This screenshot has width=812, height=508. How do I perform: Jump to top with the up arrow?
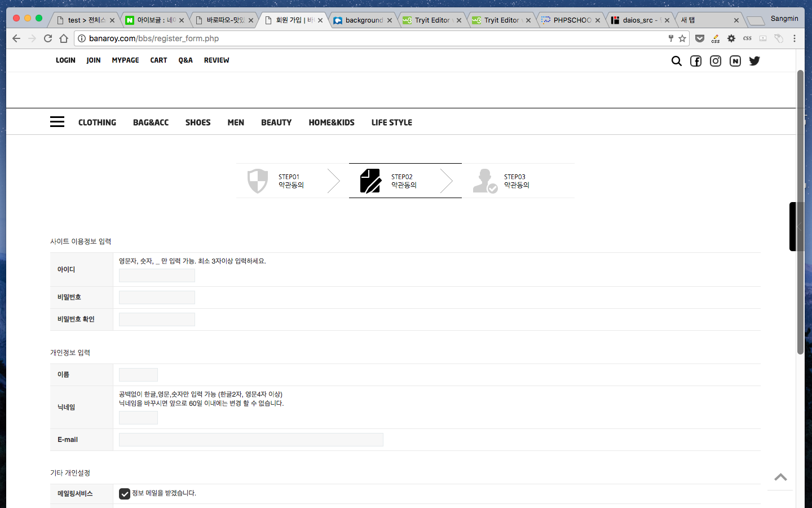(780, 477)
